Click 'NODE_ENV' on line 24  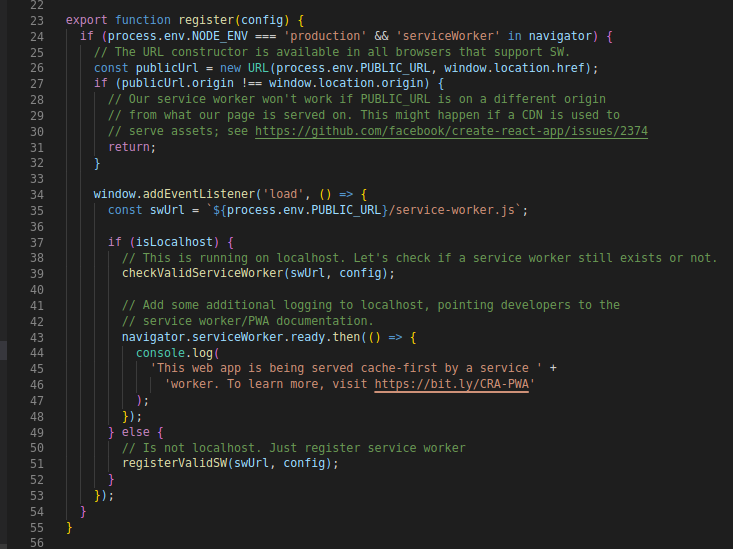tap(220, 36)
